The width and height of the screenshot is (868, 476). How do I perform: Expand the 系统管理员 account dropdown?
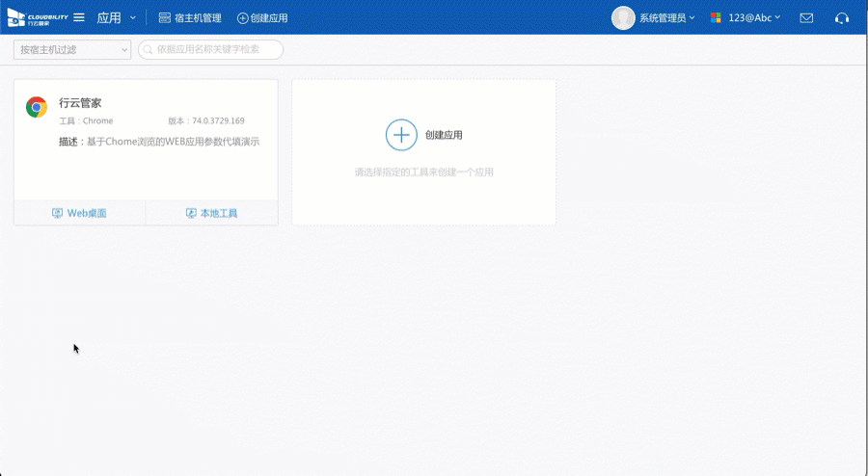[666, 17]
